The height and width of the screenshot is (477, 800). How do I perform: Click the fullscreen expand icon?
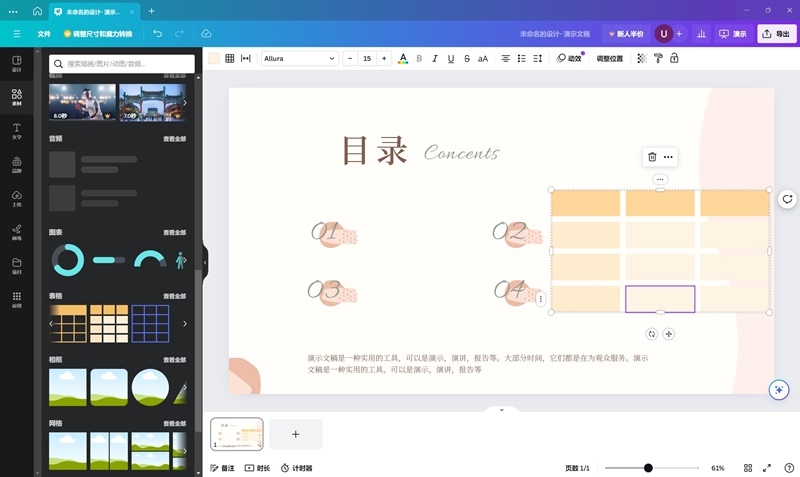point(767,468)
